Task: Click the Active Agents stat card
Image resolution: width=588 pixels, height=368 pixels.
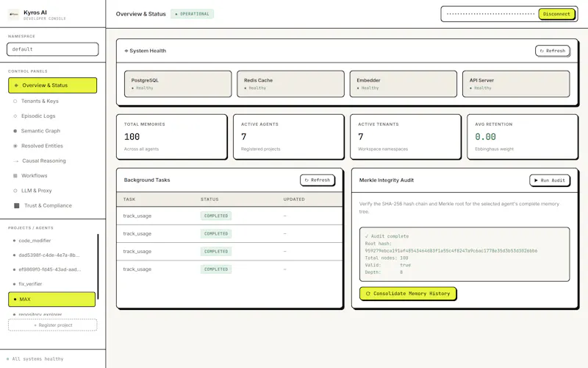Action: pyautogui.click(x=289, y=137)
